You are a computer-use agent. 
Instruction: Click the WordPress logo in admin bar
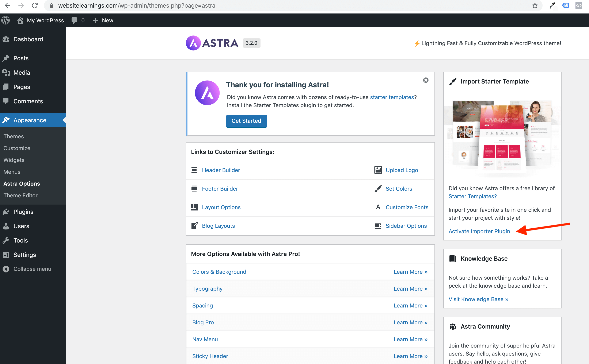6,20
